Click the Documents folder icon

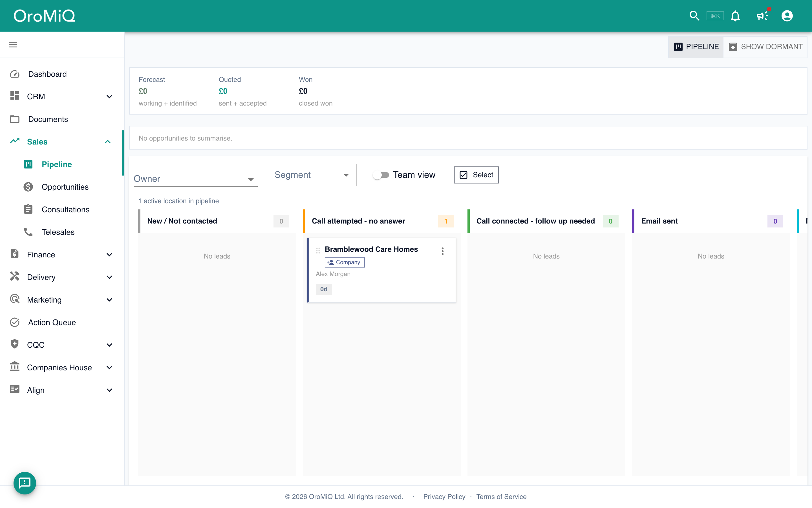(15, 119)
